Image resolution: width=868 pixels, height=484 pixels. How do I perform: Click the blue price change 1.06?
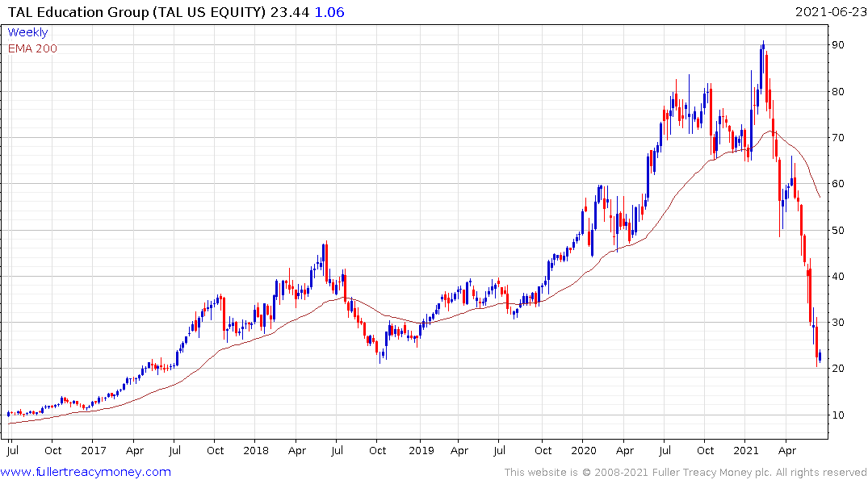point(329,12)
